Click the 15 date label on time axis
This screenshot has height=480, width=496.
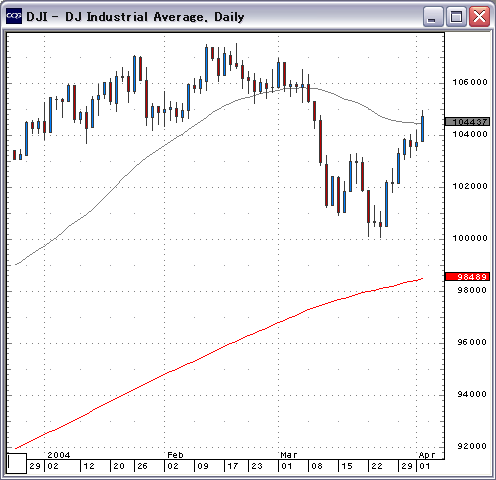click(x=347, y=466)
